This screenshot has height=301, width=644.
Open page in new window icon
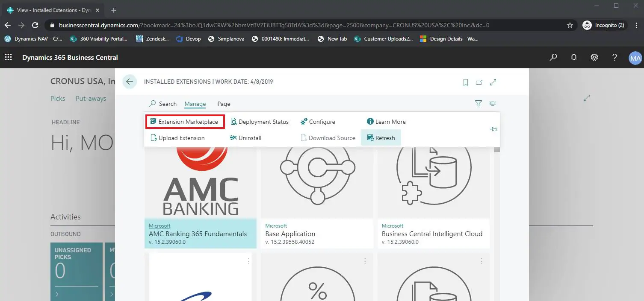point(479,82)
